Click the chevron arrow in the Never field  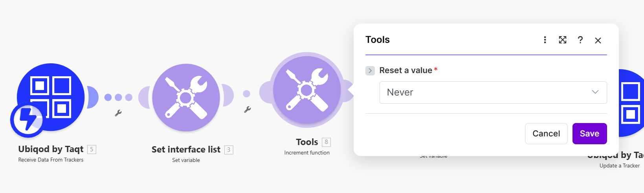[595, 92]
